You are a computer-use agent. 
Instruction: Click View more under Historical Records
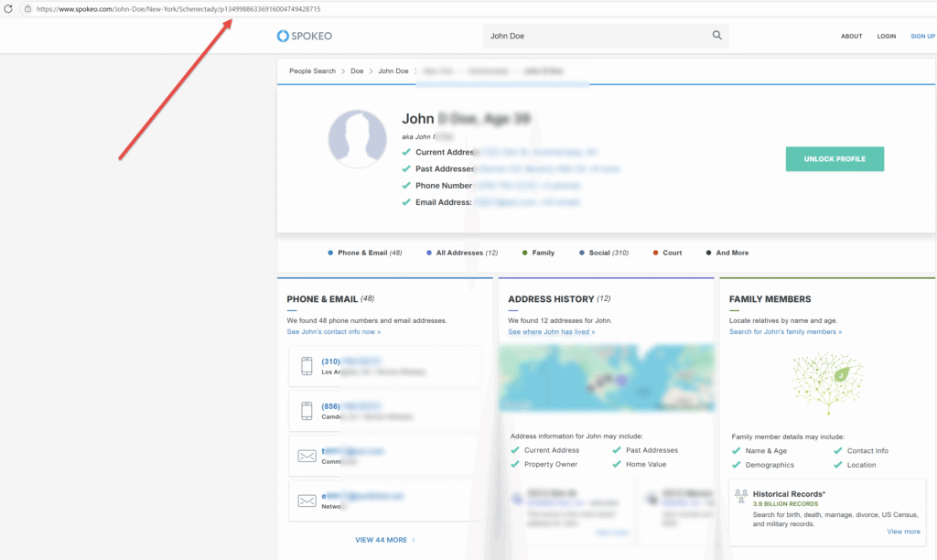[x=903, y=532]
